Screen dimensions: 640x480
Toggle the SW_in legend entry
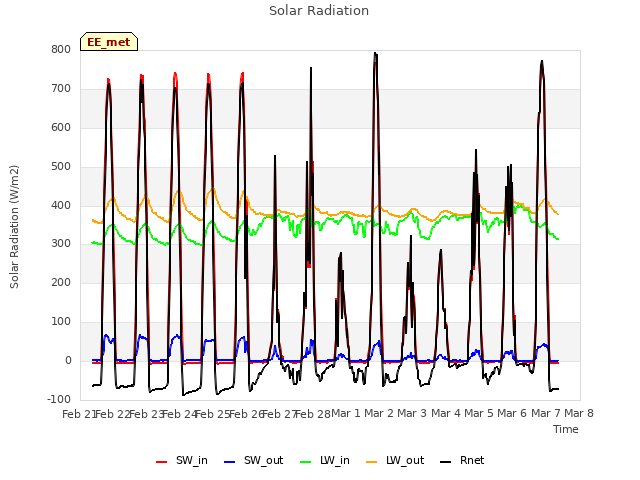[x=182, y=460]
